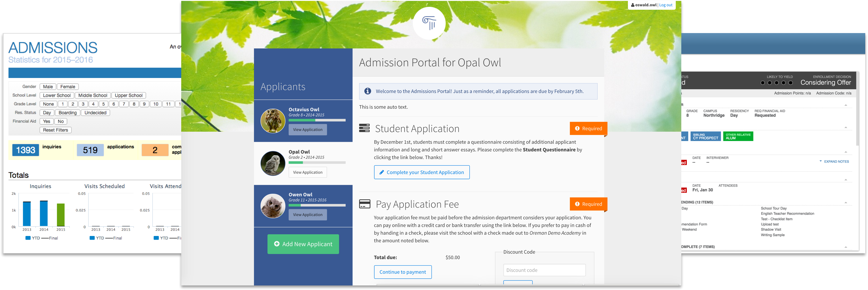Click the Likely to Yield rating dots
868x290 pixels.
click(x=776, y=83)
